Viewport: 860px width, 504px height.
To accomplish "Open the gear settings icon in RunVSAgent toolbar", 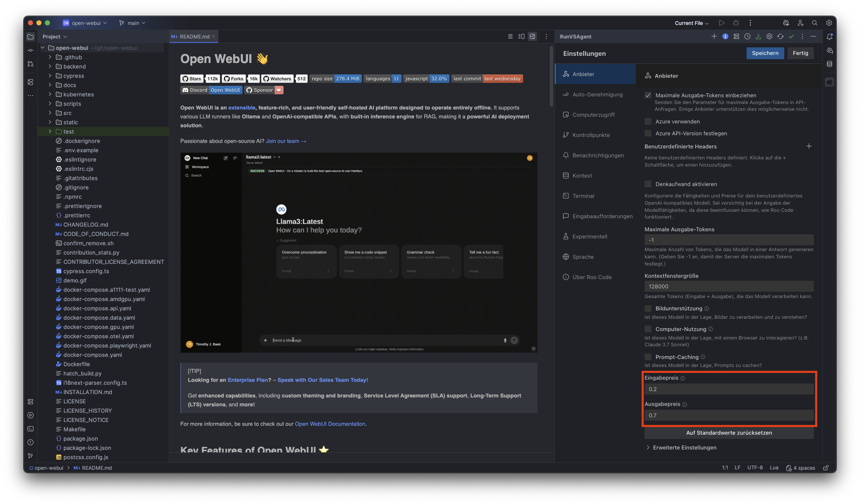I will [769, 36].
